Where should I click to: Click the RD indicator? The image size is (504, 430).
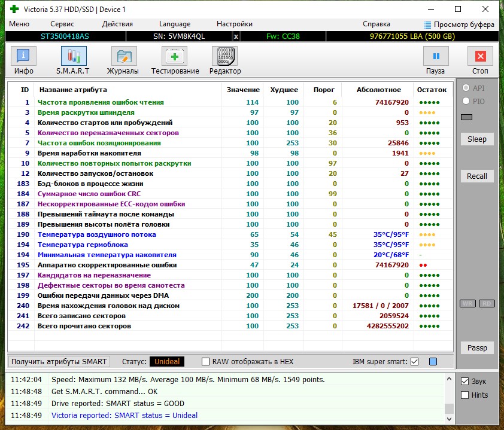[487, 303]
